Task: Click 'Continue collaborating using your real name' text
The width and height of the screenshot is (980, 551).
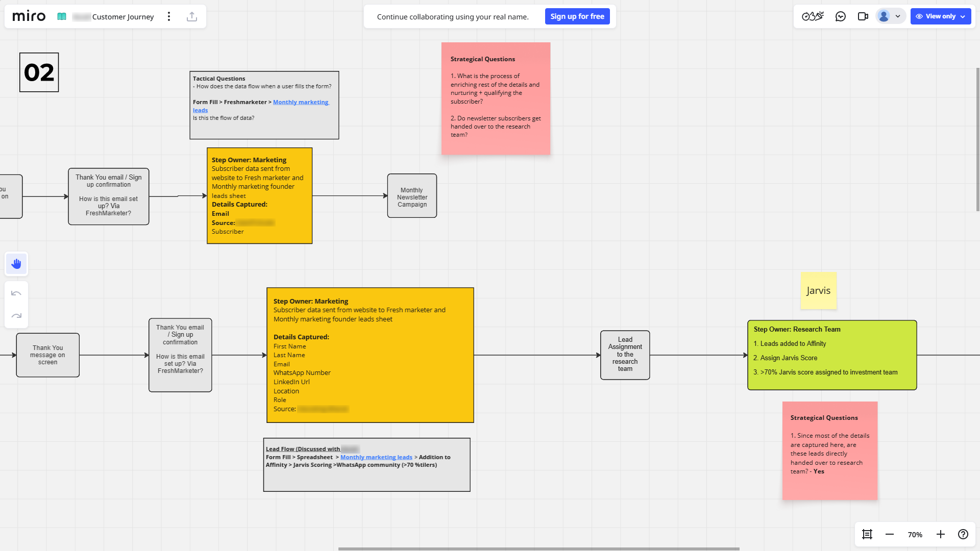Action: point(453,17)
